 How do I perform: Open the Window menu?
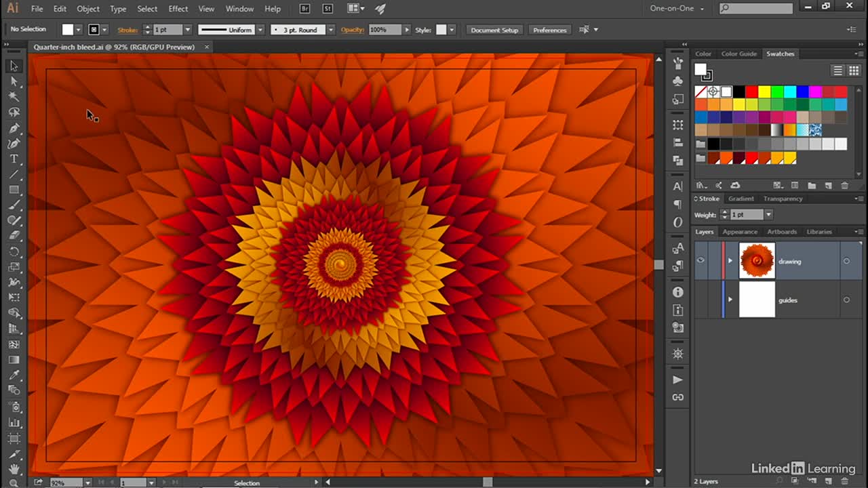(239, 9)
